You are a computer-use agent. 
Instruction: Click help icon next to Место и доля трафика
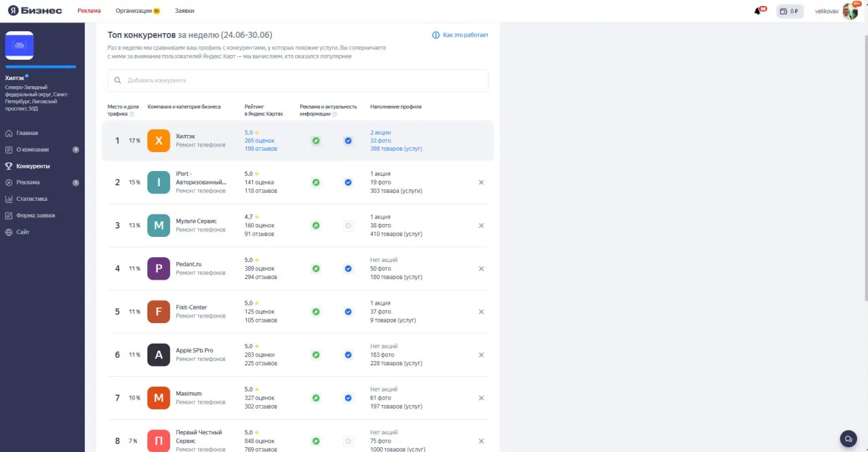[132, 114]
